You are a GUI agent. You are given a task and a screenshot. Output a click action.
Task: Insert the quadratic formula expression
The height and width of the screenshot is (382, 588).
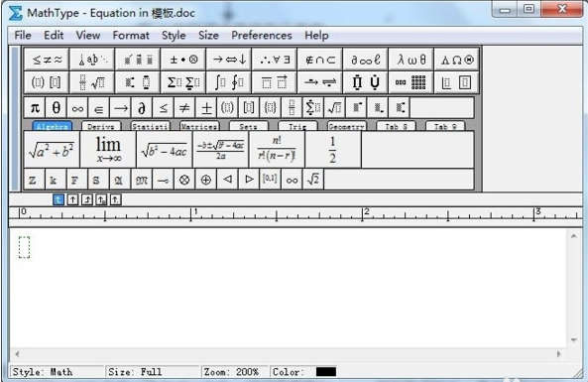(x=221, y=150)
